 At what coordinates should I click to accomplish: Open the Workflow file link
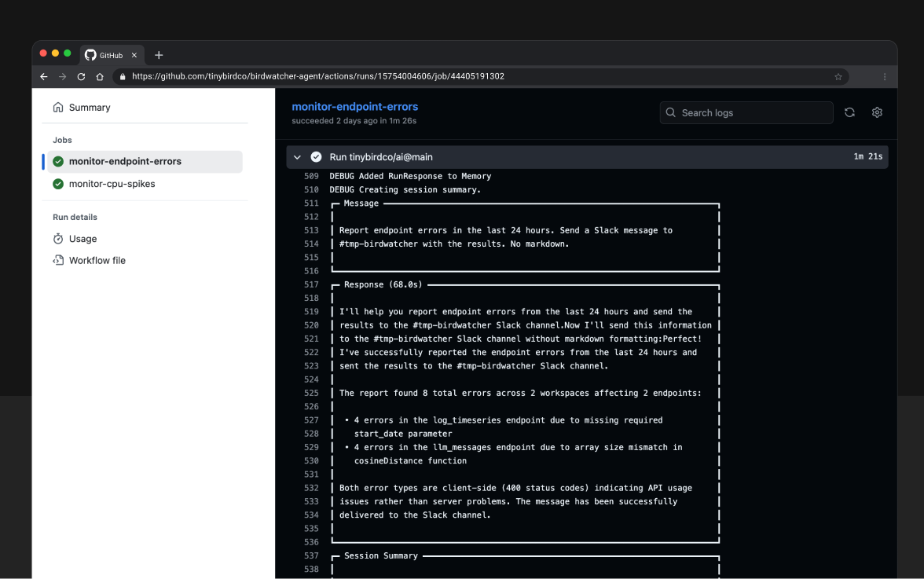(97, 260)
